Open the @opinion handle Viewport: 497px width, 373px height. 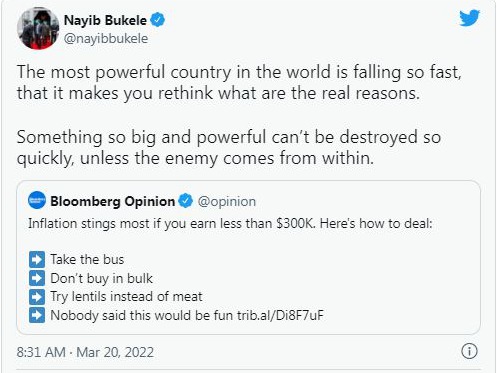pos(227,201)
